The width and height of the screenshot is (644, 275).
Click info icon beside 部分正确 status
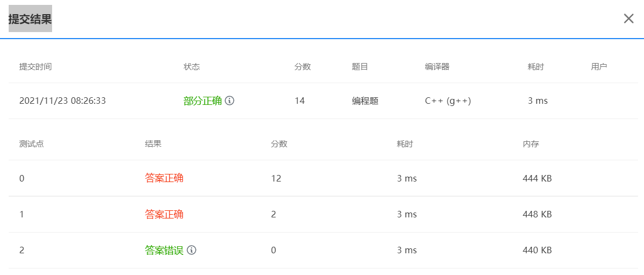click(229, 101)
